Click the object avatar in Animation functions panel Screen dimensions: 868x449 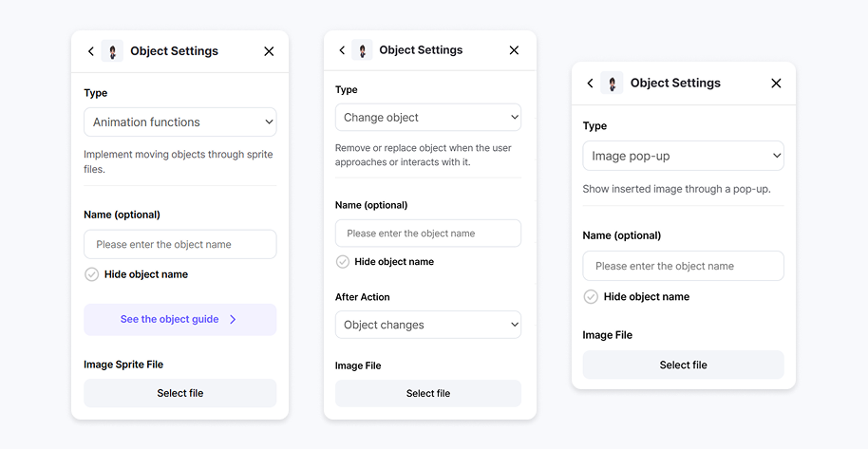pos(112,51)
